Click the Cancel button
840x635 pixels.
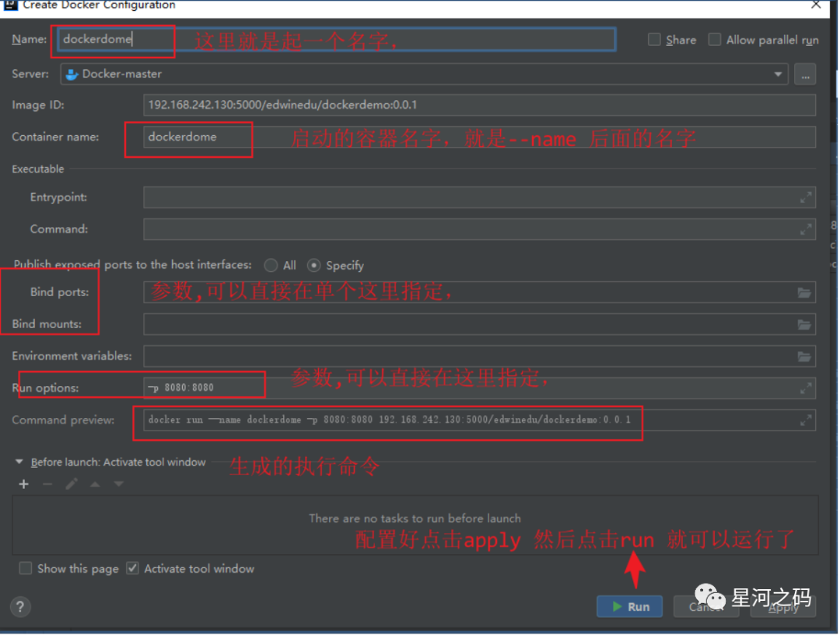click(x=706, y=606)
